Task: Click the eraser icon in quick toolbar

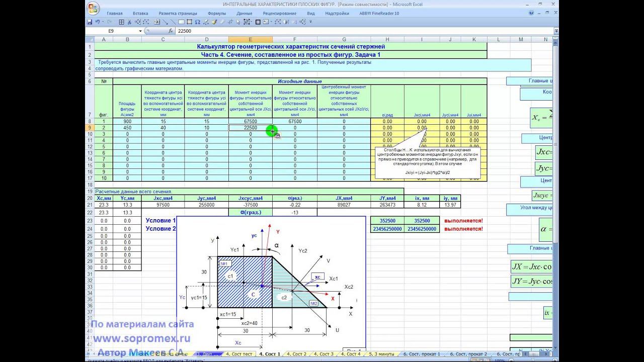Action: click(x=222, y=22)
